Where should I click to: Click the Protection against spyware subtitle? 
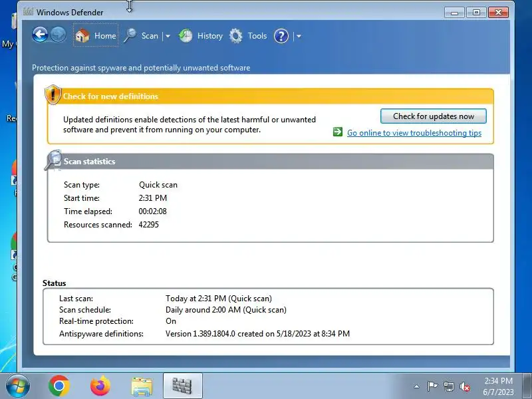(141, 68)
